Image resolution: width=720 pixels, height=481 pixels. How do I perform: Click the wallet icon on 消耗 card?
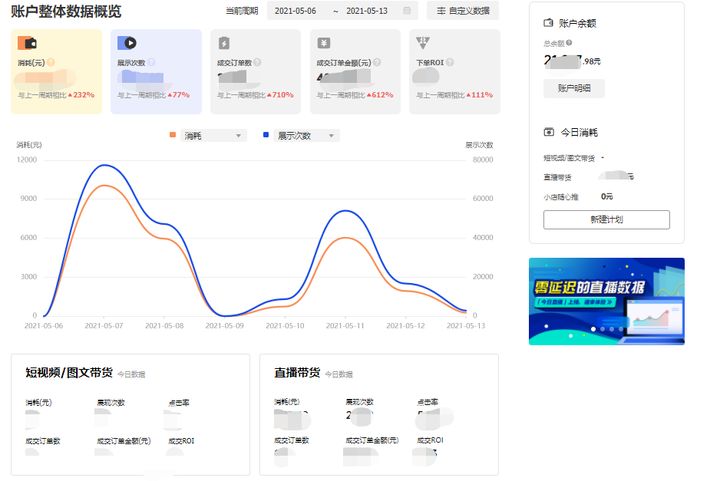(x=29, y=43)
